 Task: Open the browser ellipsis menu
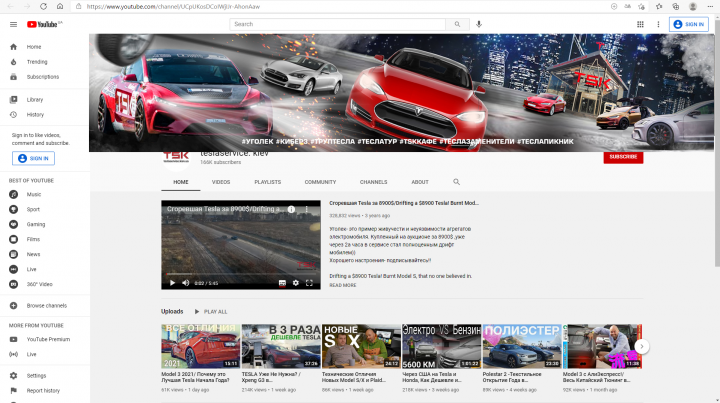point(710,6)
